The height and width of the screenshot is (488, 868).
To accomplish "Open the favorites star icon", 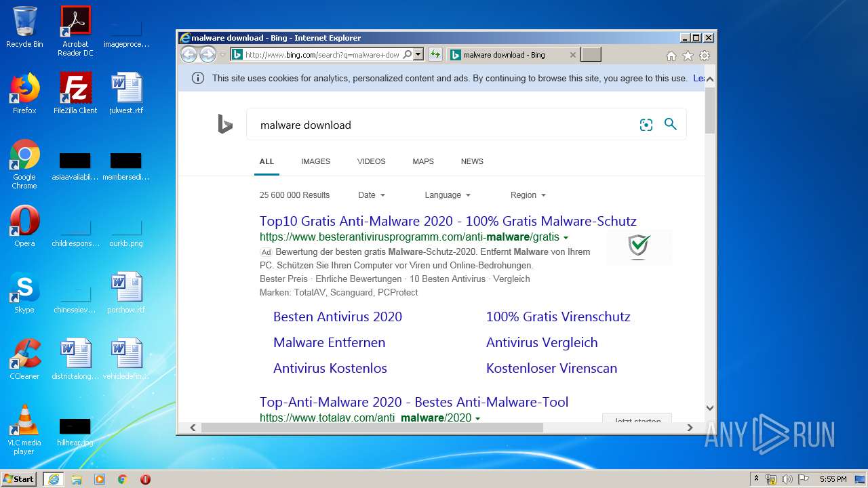I will [688, 56].
